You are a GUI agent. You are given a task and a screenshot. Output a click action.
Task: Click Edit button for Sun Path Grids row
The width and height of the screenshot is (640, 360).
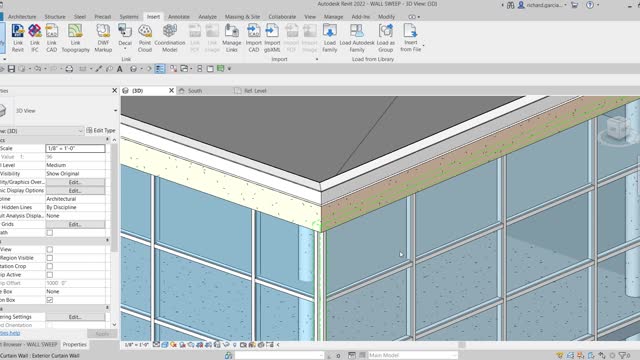(75, 224)
